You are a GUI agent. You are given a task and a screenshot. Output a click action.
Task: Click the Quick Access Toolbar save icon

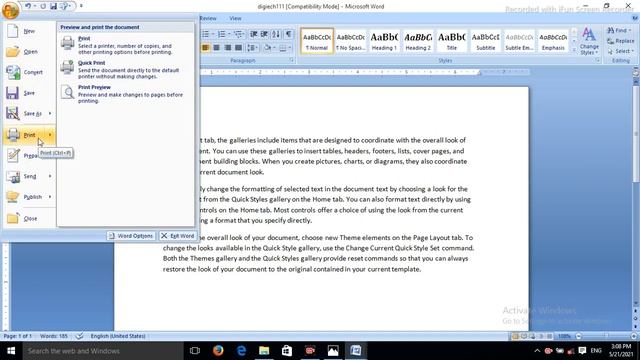[x=53, y=6]
